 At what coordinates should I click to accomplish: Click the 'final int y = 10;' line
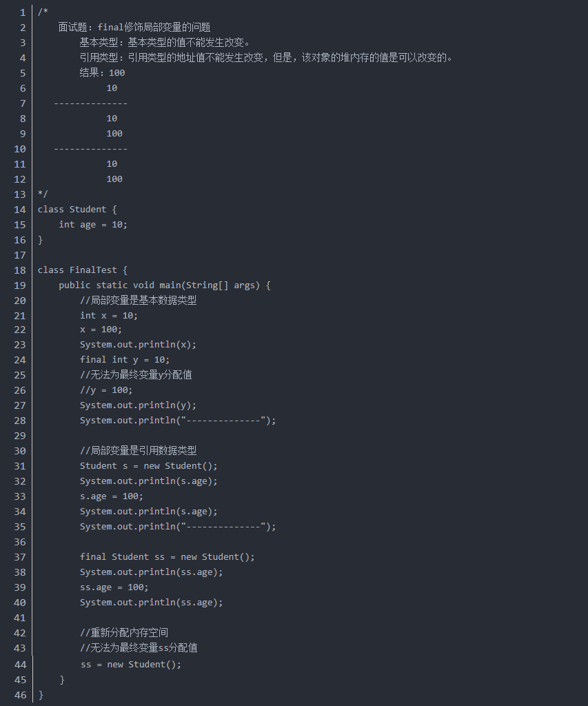click(x=125, y=360)
